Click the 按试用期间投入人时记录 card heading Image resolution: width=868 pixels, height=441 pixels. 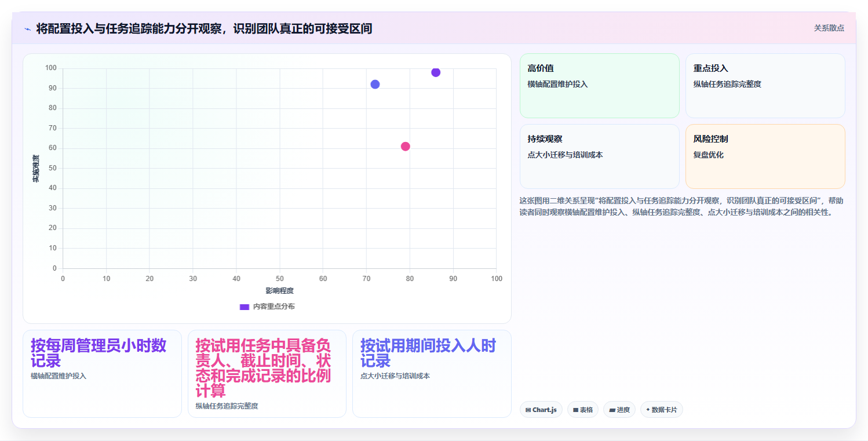click(428, 353)
